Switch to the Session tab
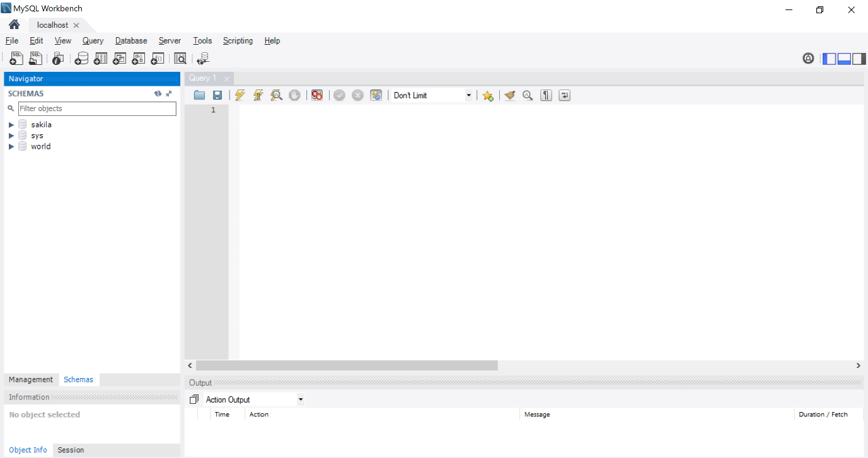The image size is (868, 458). (x=71, y=450)
